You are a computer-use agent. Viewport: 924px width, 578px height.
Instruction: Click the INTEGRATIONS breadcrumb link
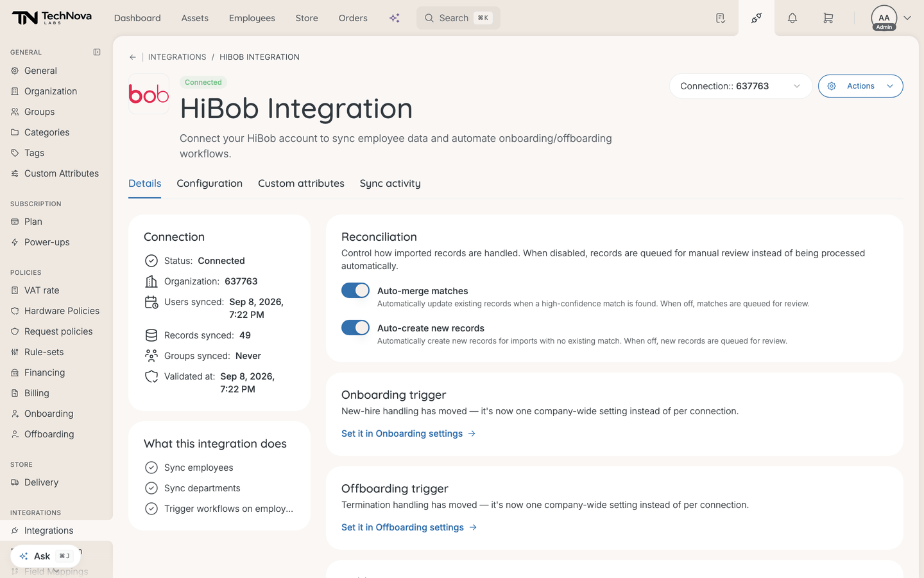(177, 57)
